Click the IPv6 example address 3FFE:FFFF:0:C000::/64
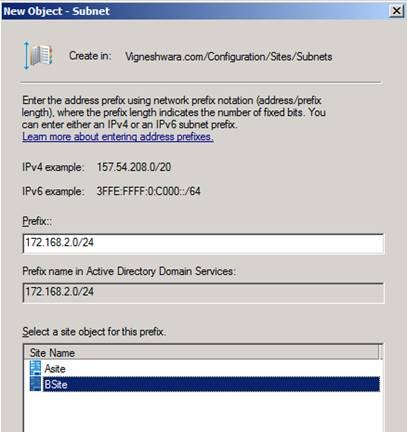This screenshot has width=407, height=432. [149, 191]
